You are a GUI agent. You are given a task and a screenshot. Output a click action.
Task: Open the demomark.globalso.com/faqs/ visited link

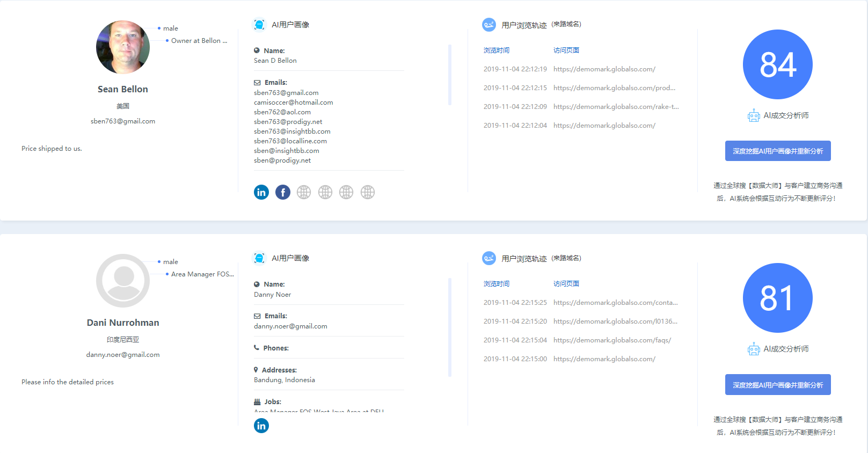point(612,340)
